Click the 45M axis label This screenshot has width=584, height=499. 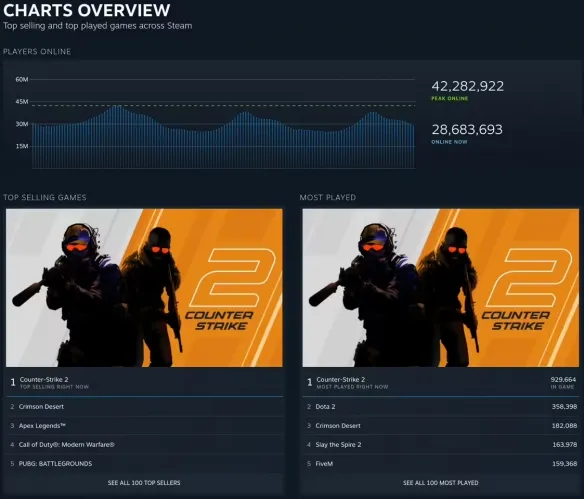click(x=22, y=102)
